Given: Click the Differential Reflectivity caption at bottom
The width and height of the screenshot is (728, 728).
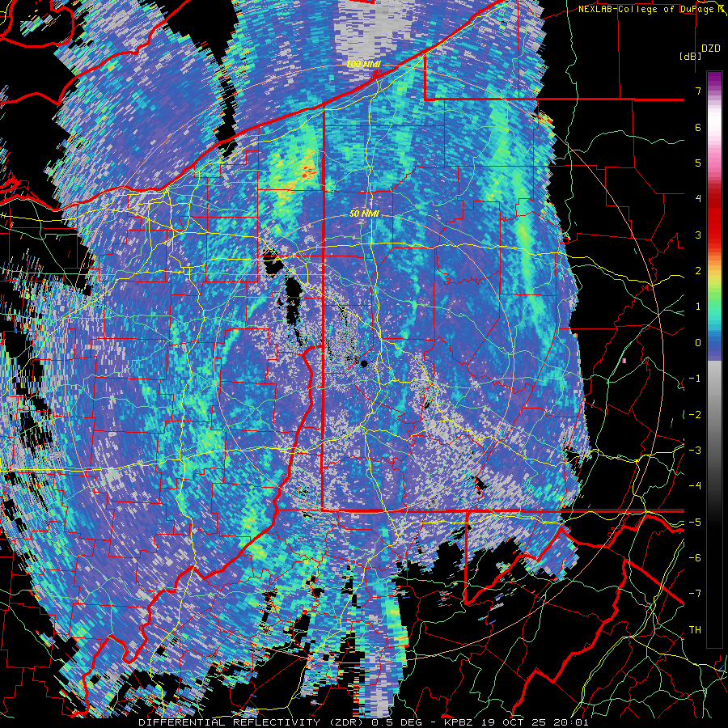Looking at the screenshot, I should [x=363, y=722].
